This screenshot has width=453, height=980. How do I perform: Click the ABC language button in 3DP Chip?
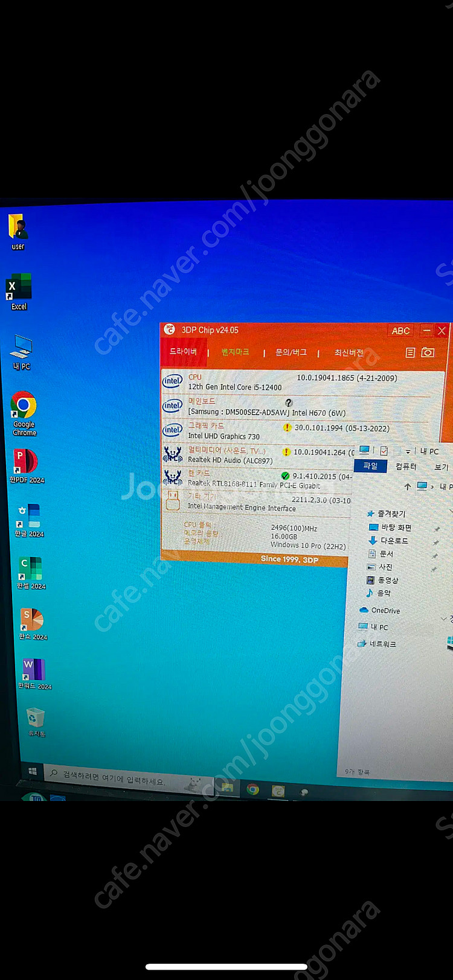coord(400,331)
